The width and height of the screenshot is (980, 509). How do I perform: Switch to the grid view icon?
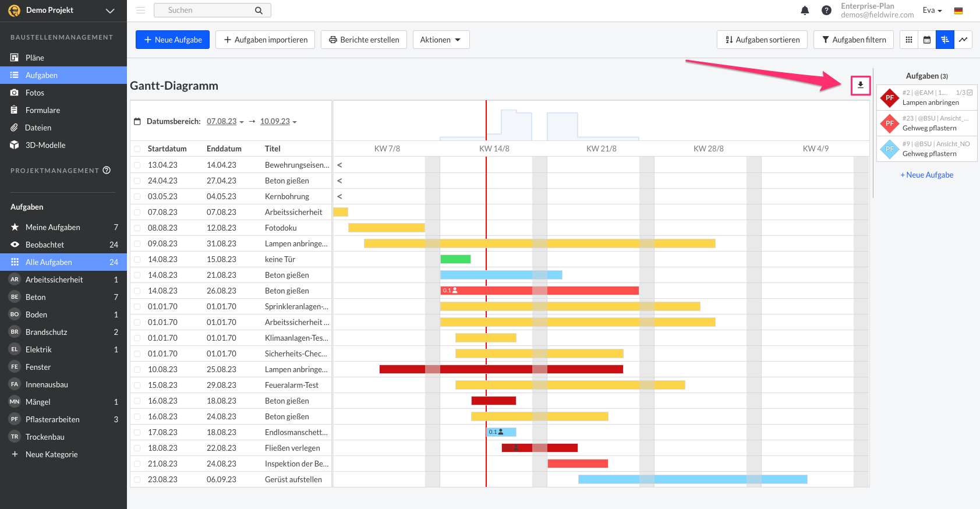coord(908,40)
